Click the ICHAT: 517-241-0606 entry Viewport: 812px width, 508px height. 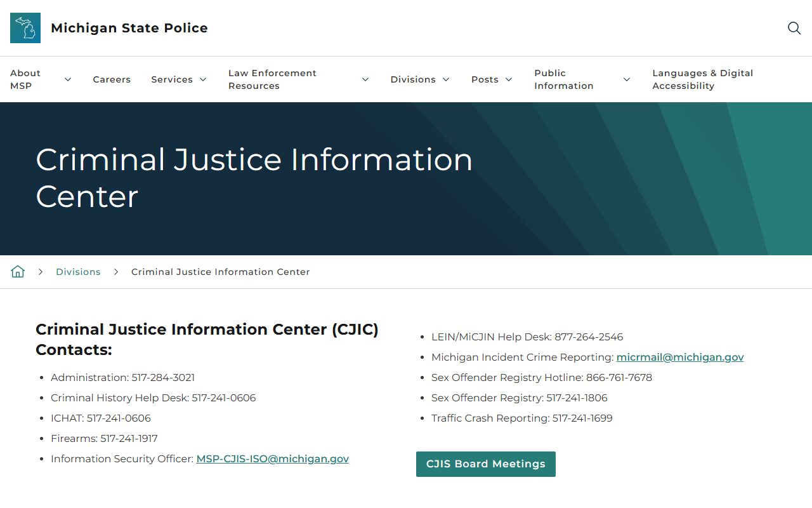(x=101, y=418)
